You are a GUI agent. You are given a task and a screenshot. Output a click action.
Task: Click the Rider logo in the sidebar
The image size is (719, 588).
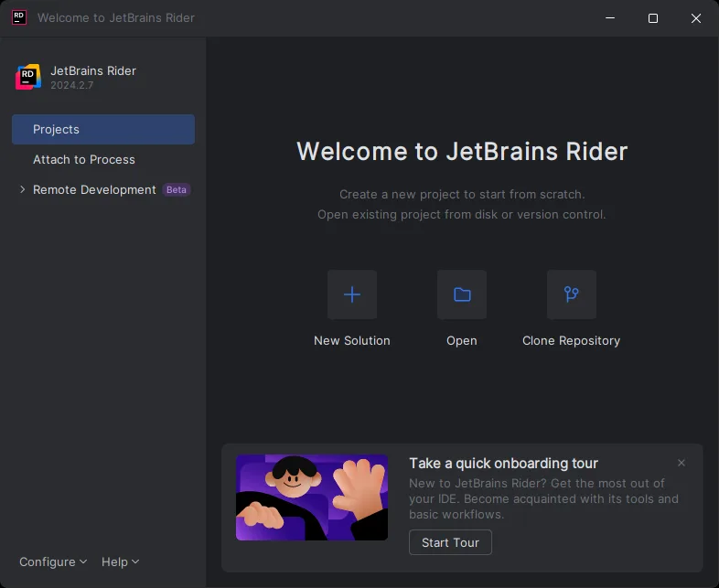coord(28,78)
